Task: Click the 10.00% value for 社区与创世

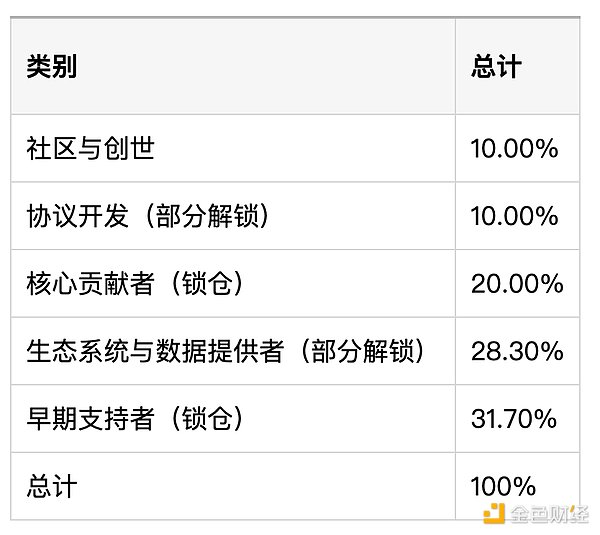Action: [x=514, y=148]
